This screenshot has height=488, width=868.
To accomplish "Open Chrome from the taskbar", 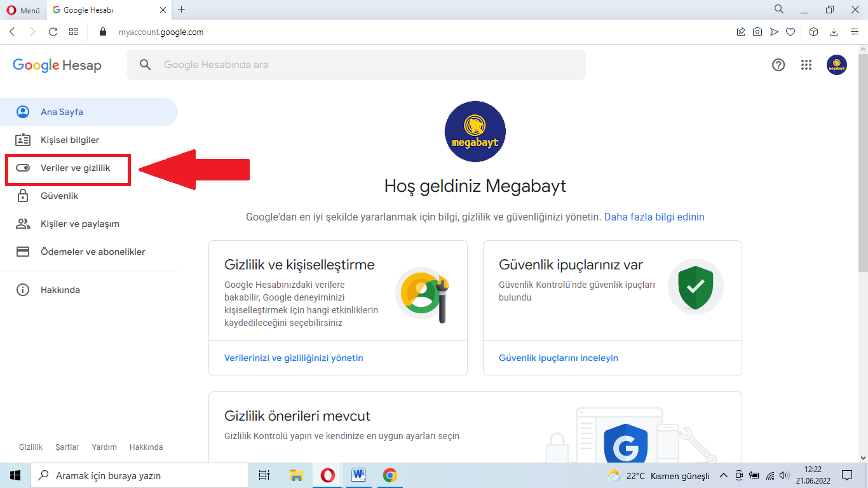I will point(389,475).
